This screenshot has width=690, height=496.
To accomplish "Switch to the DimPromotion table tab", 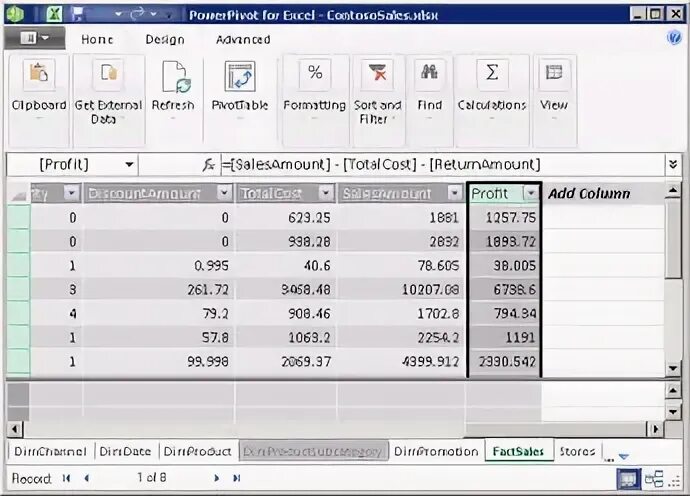I will [436, 452].
